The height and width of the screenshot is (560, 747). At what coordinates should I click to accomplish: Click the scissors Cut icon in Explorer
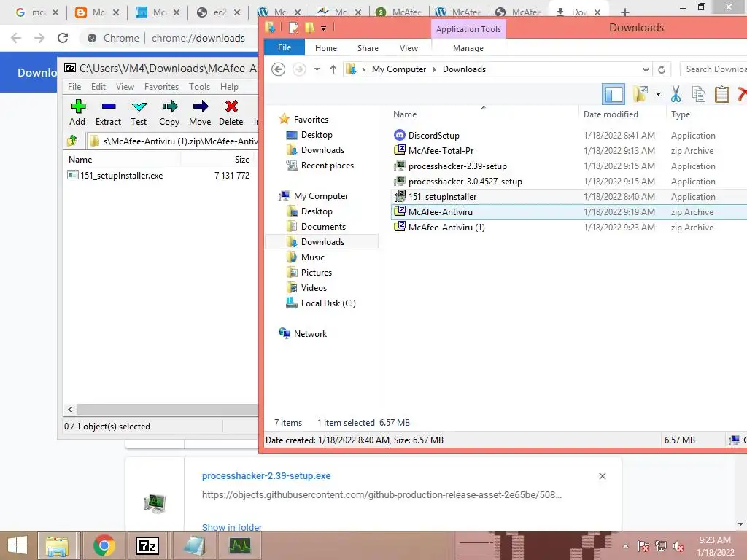pyautogui.click(x=675, y=94)
